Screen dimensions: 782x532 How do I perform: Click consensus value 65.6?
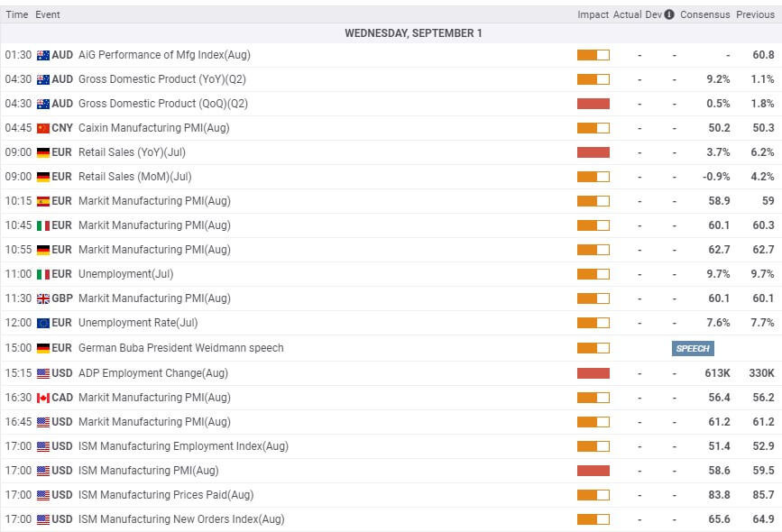click(x=719, y=519)
